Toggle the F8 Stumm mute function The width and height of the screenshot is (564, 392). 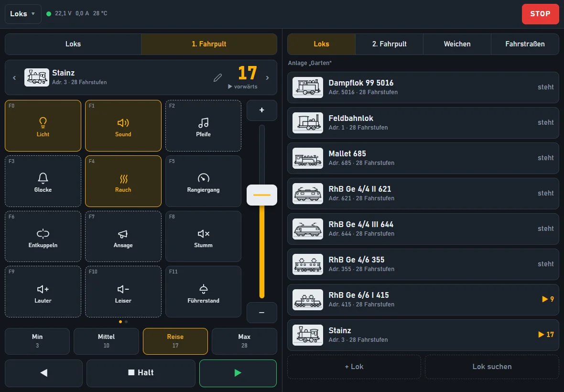[x=203, y=237]
